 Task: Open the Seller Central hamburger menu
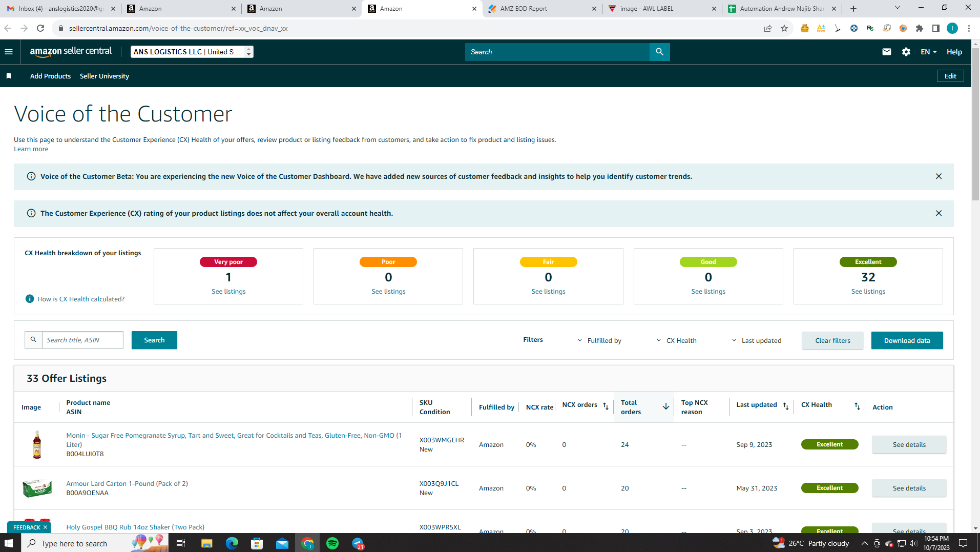pos(9,52)
